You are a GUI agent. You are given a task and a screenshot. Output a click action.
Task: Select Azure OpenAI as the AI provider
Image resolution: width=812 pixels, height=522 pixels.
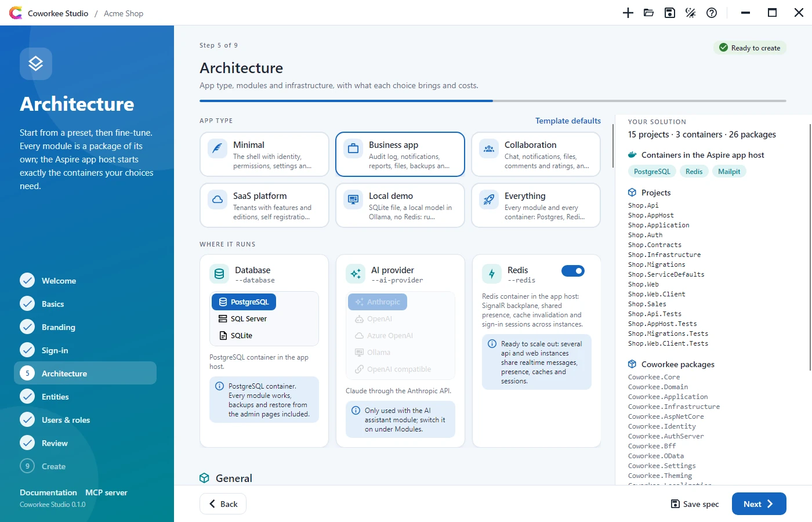coord(383,336)
